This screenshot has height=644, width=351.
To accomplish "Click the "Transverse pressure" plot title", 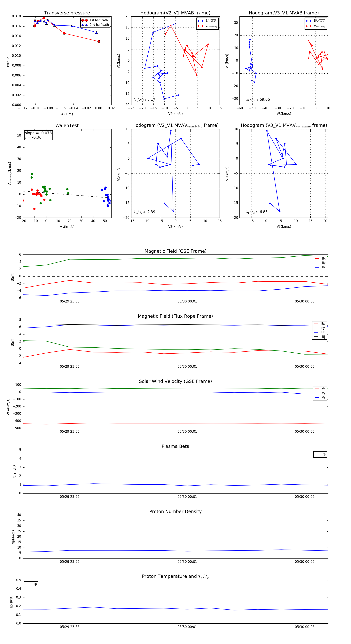I will click(x=67, y=13).
